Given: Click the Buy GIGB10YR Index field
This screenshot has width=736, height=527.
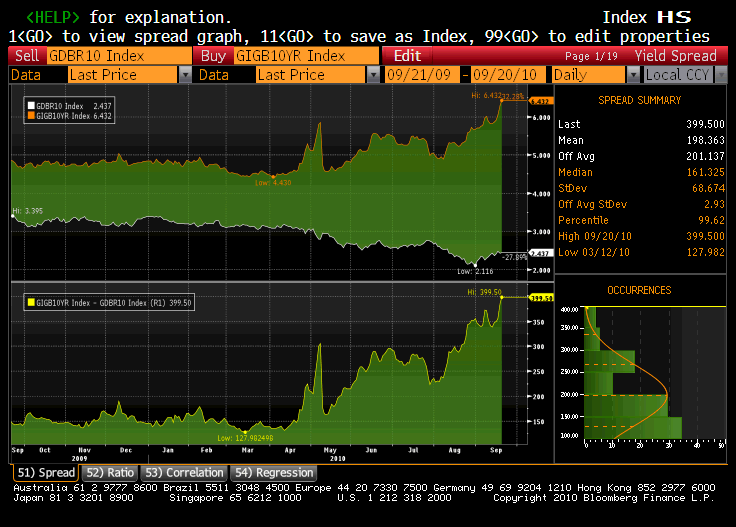Looking at the screenshot, I should 308,56.
